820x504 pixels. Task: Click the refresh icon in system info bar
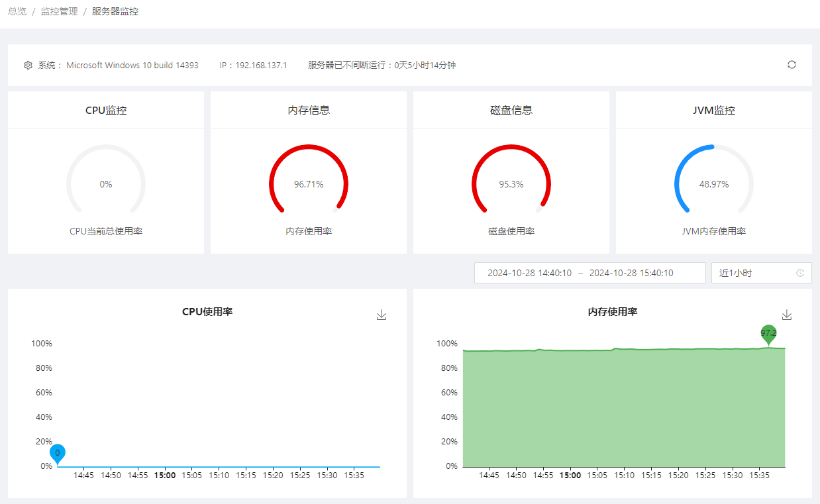click(x=792, y=65)
